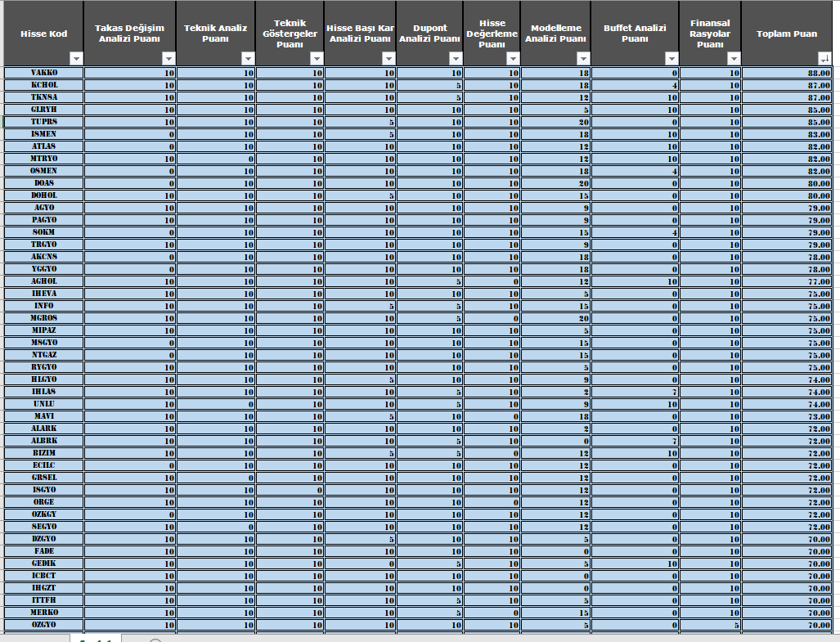Select the NTGAZ stock code cell
The image size is (840, 642).
[x=44, y=355]
